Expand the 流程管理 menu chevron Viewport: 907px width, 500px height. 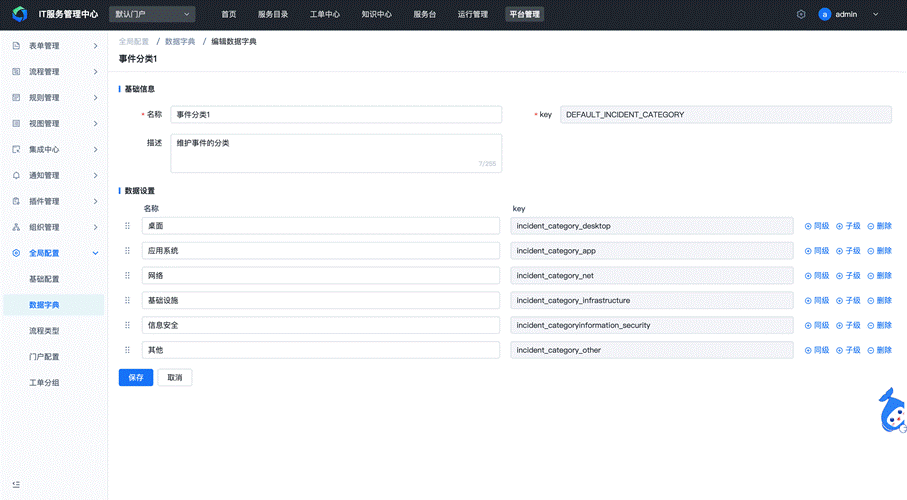[x=95, y=72]
